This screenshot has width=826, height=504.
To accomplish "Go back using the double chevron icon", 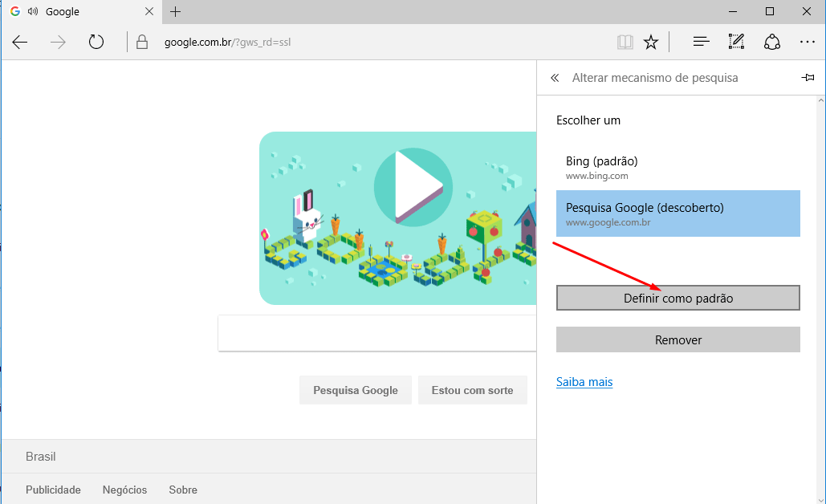I will [x=554, y=78].
